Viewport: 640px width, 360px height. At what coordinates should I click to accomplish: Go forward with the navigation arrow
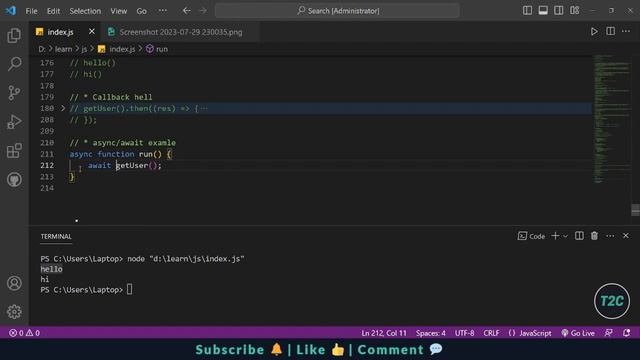(x=203, y=11)
